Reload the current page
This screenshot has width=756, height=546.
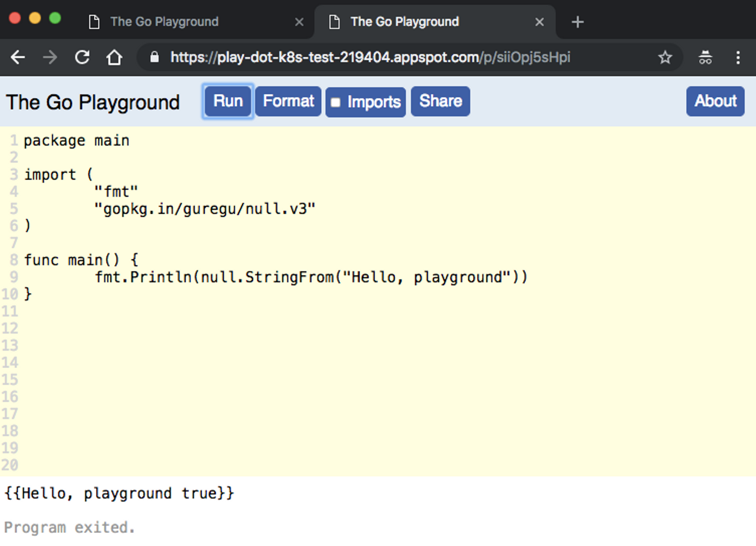(x=82, y=57)
